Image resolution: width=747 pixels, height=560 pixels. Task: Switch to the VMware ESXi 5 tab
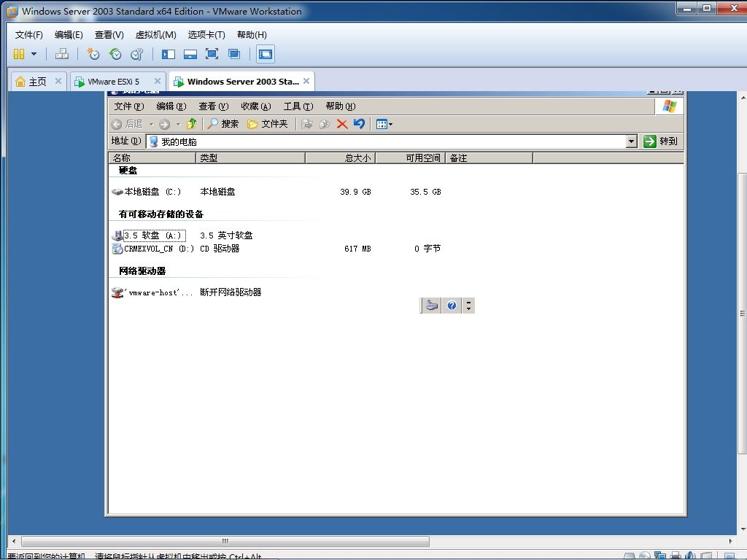coord(113,82)
